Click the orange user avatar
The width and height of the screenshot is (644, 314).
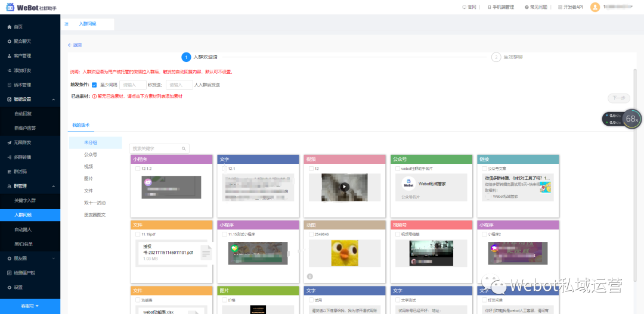[595, 7]
